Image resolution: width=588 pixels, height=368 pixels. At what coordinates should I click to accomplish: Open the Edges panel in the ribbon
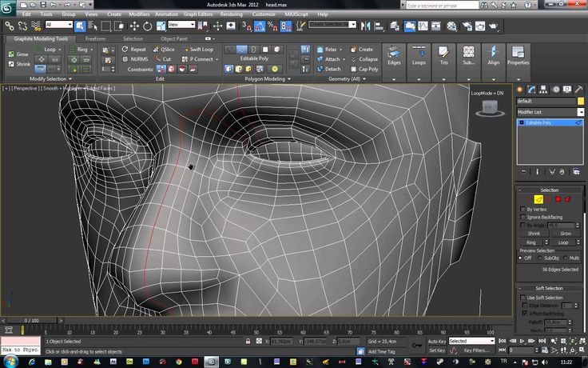click(394, 56)
